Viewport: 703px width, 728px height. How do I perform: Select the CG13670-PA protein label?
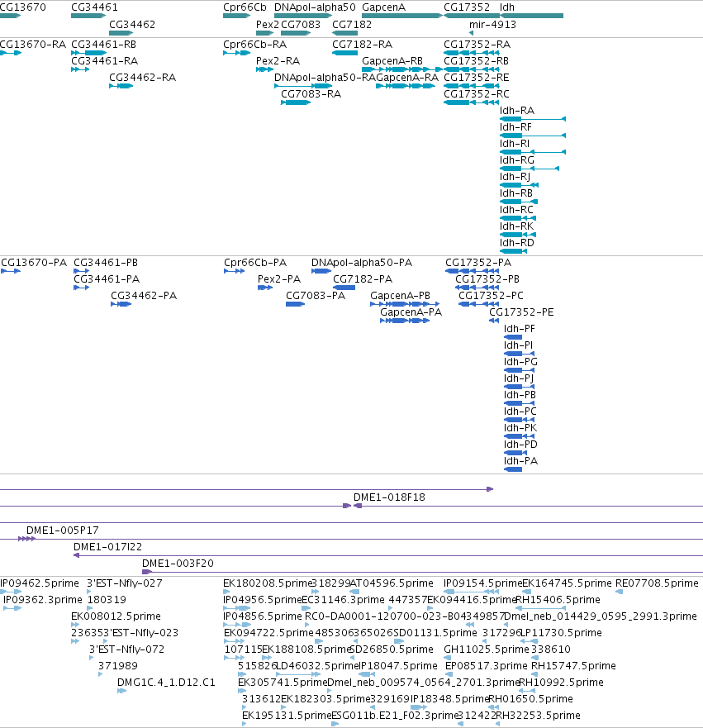(34, 263)
